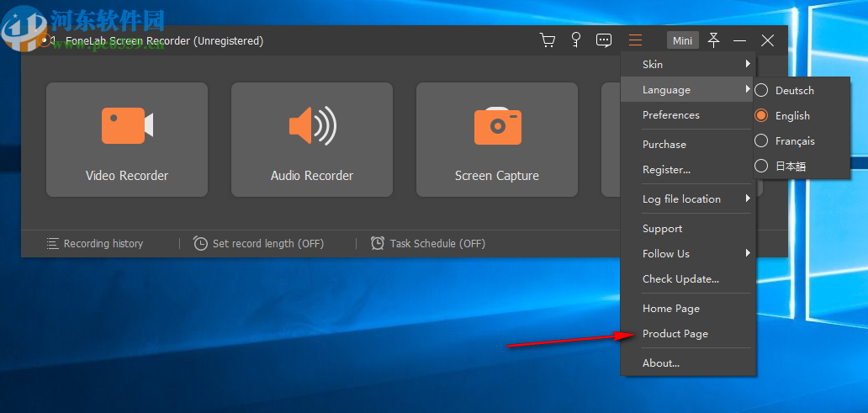
Task: Open Set record length (OFF)
Action: 258,244
